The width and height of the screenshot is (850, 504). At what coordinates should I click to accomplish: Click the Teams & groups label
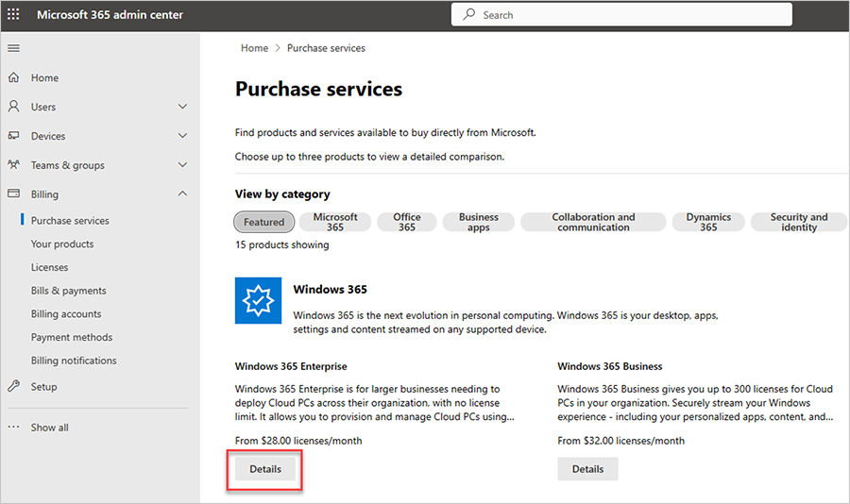(x=68, y=165)
